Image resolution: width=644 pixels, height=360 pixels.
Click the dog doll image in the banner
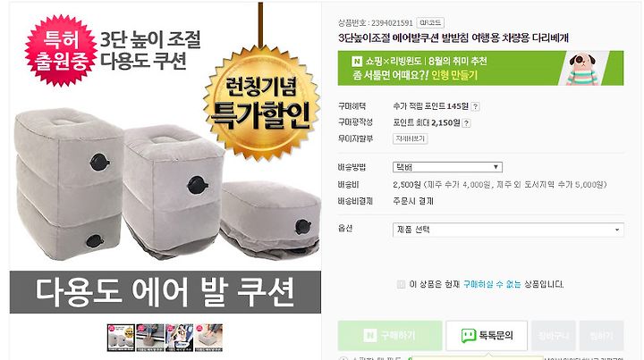tap(582, 69)
